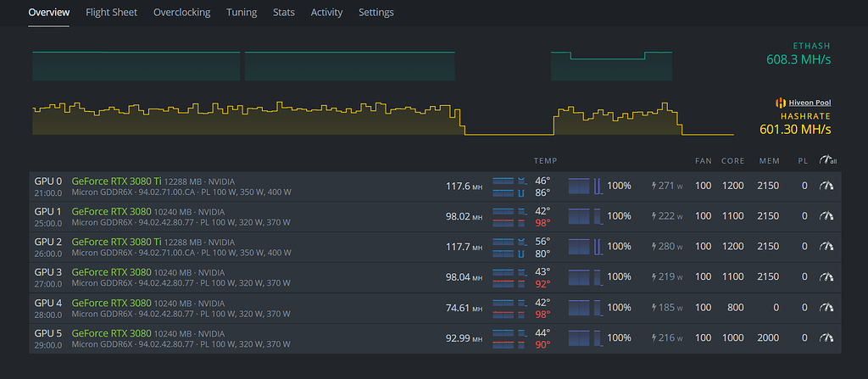The image size is (868, 379).
Task: Click GPU 0 temperature mini graph
Action: coord(511,187)
